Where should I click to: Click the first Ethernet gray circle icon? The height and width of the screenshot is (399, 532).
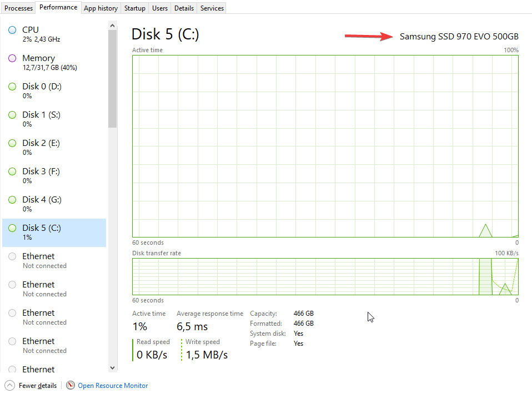(12, 256)
